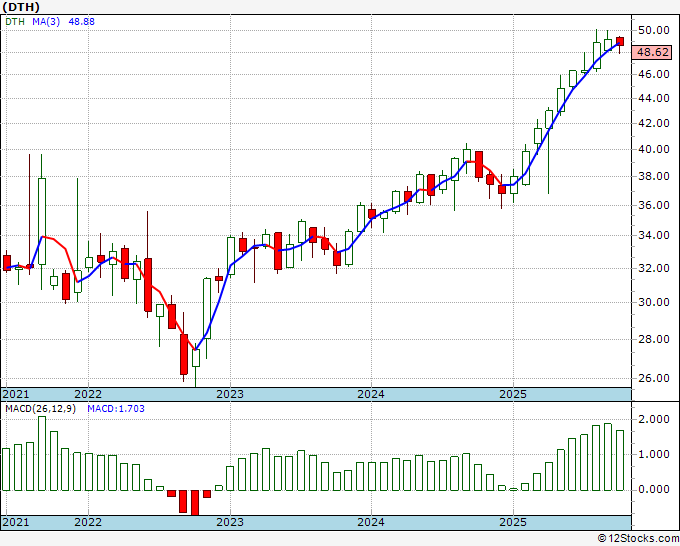The height and width of the screenshot is (546, 680).
Task: Click the 36.00 price axis label
Action: (654, 205)
